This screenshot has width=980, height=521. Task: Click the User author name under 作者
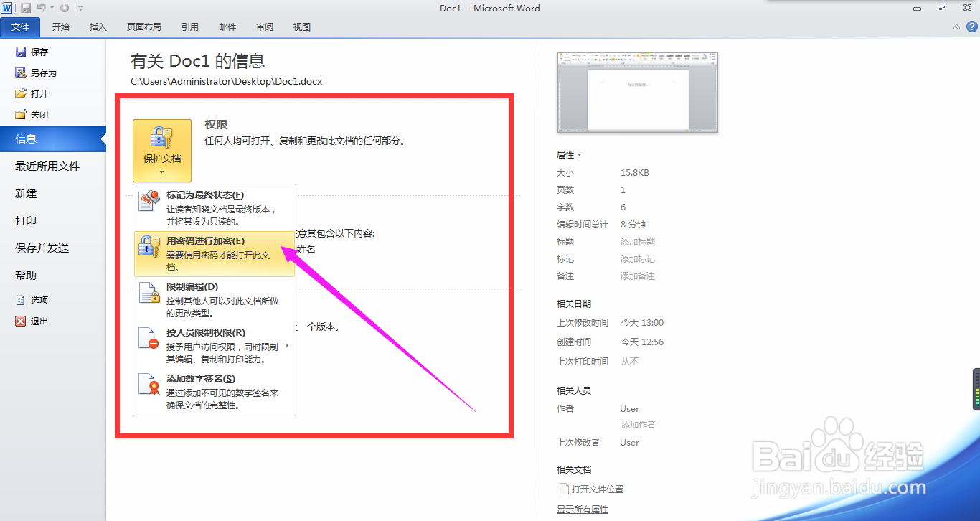click(630, 409)
